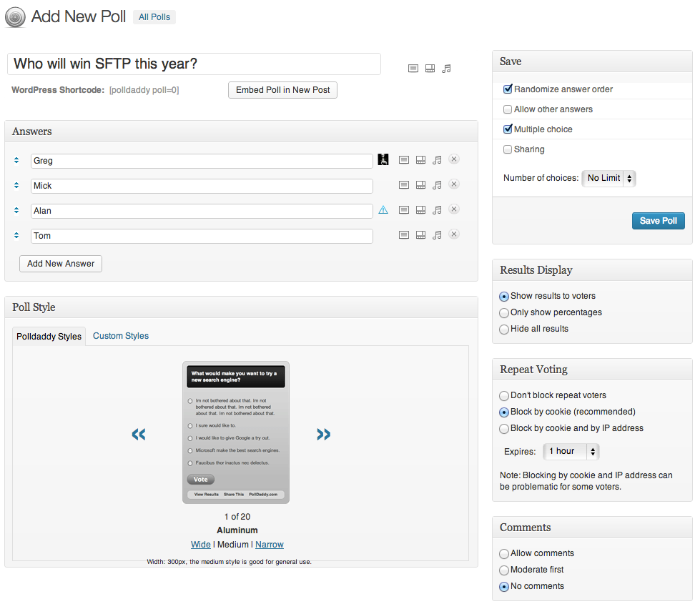The width and height of the screenshot is (700, 604).
Task: Select the Polldaddy Styles tab
Action: (x=49, y=336)
